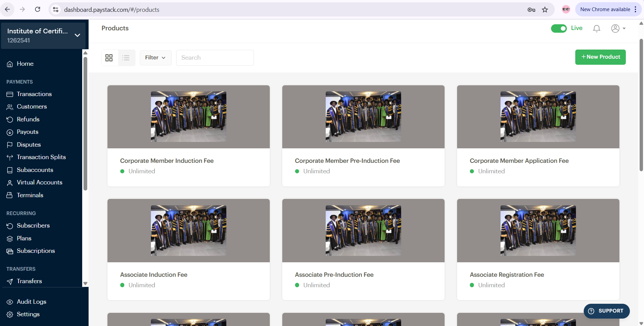Toggle the Live mode switch
Image resolution: width=644 pixels, height=326 pixels.
559,29
